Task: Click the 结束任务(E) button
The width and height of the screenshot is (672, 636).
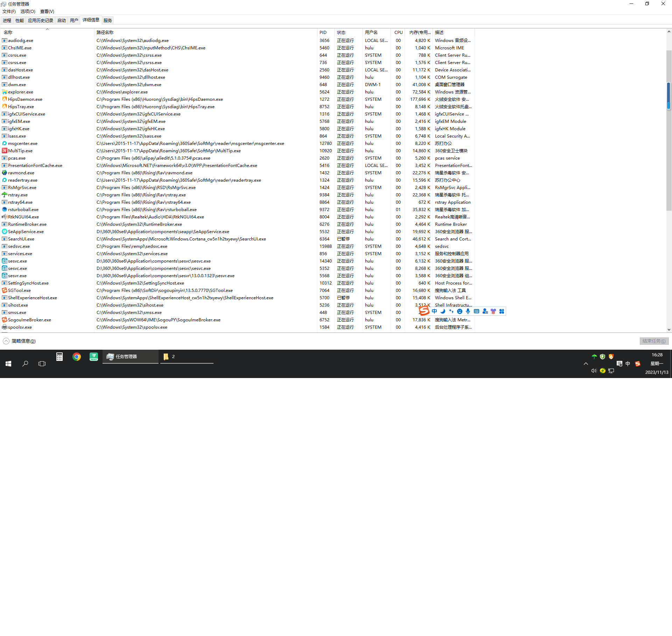Action: (654, 341)
